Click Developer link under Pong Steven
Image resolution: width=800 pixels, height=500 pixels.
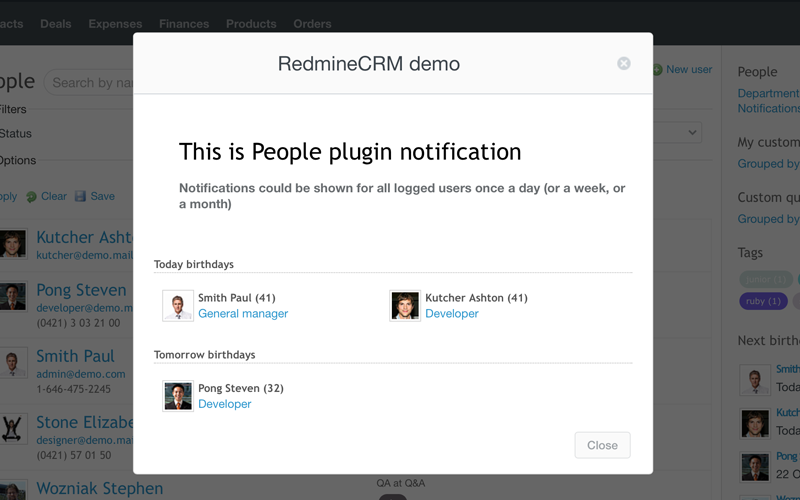(x=225, y=404)
